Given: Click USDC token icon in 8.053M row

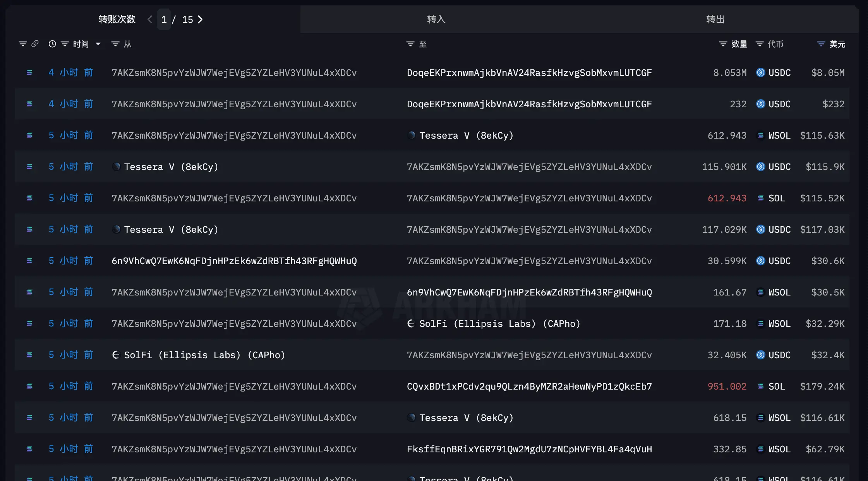Looking at the screenshot, I should [x=760, y=73].
